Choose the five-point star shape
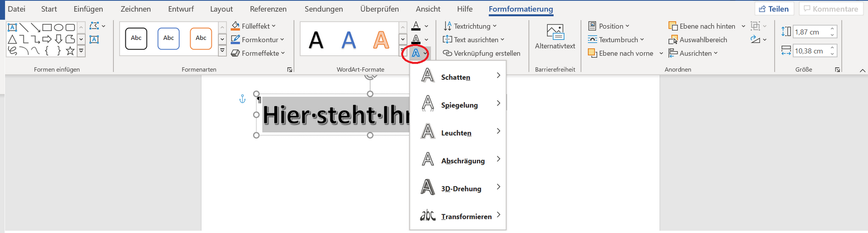The width and height of the screenshot is (868, 233). click(70, 51)
